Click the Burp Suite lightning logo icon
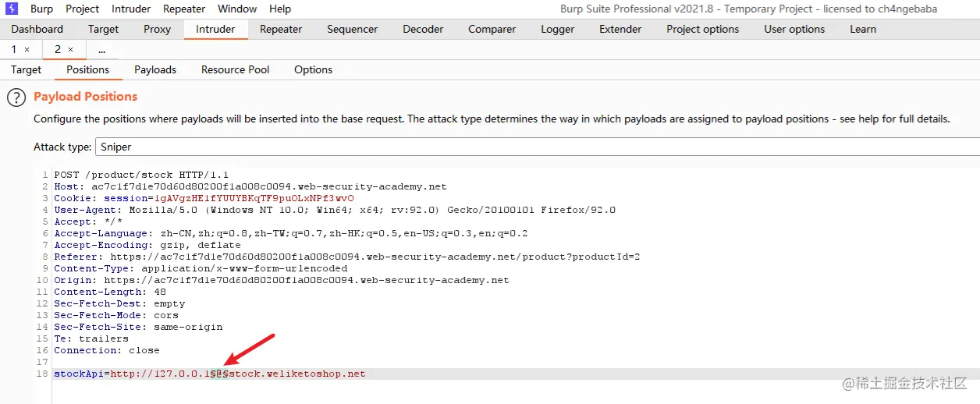 (11, 9)
